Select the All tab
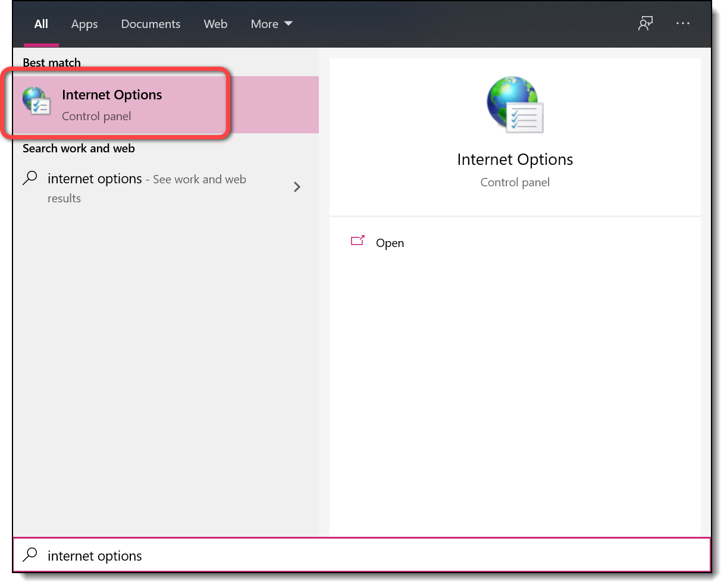Screen dimensions: 727x588 [x=41, y=24]
